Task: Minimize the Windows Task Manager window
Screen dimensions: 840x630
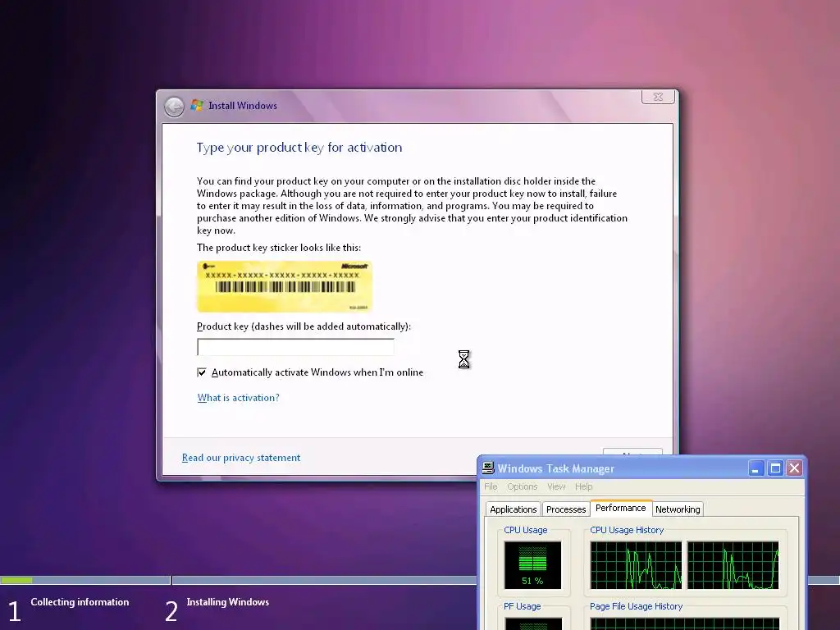Action: click(x=756, y=468)
